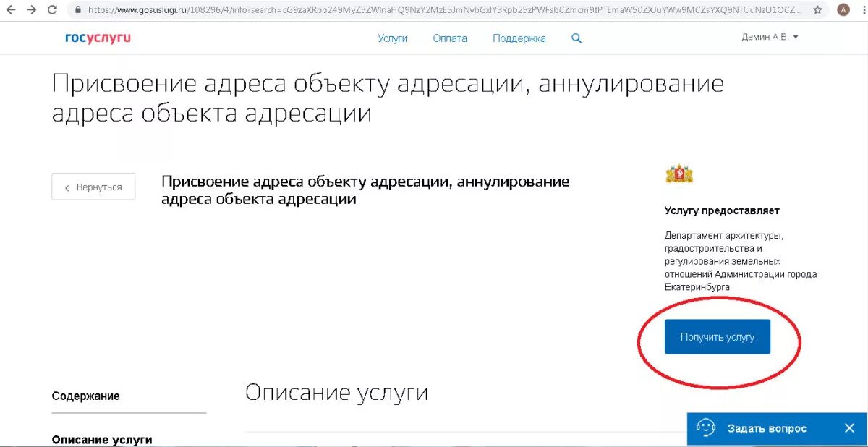Open the Задать вопрос chat

click(x=767, y=428)
